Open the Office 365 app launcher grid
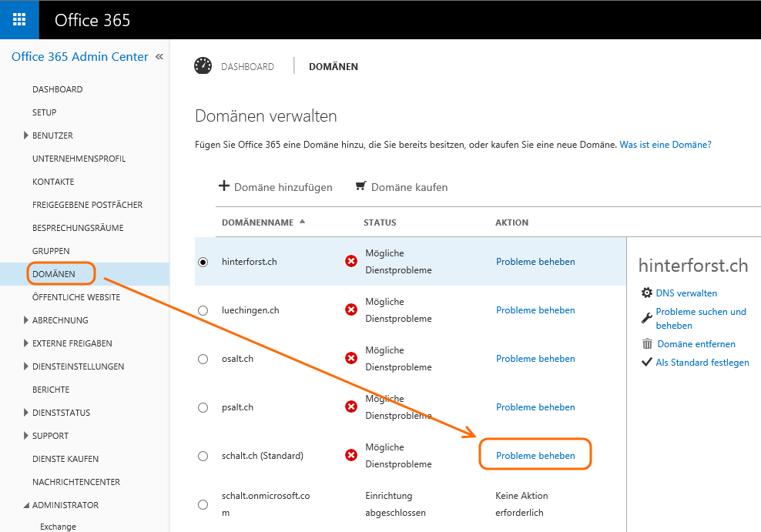The image size is (761, 532). pos(19,19)
